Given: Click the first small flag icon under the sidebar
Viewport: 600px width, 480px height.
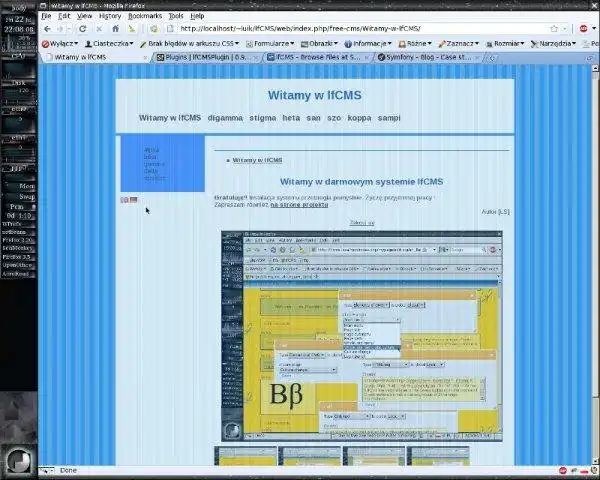Looking at the screenshot, I should [124, 200].
